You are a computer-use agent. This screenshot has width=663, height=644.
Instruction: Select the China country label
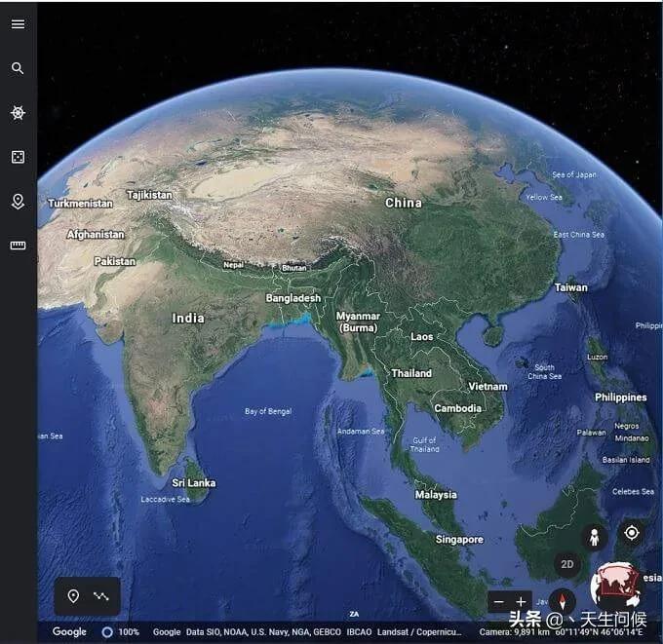tap(404, 203)
